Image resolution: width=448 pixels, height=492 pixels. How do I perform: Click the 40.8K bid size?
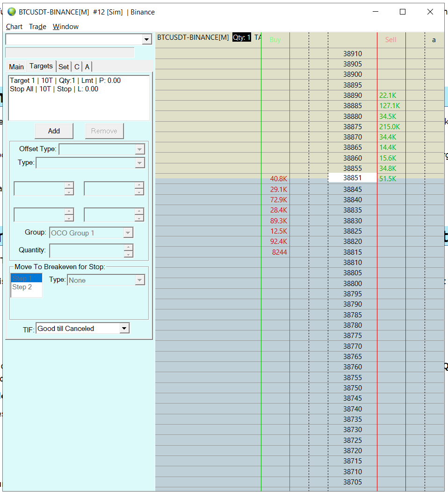point(278,178)
